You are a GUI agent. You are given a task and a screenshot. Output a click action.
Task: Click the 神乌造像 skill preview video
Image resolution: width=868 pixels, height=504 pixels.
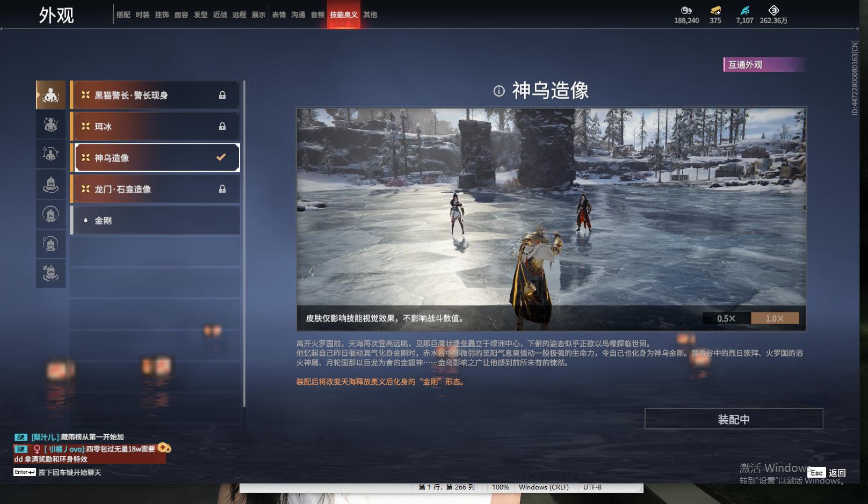pyautogui.click(x=551, y=219)
